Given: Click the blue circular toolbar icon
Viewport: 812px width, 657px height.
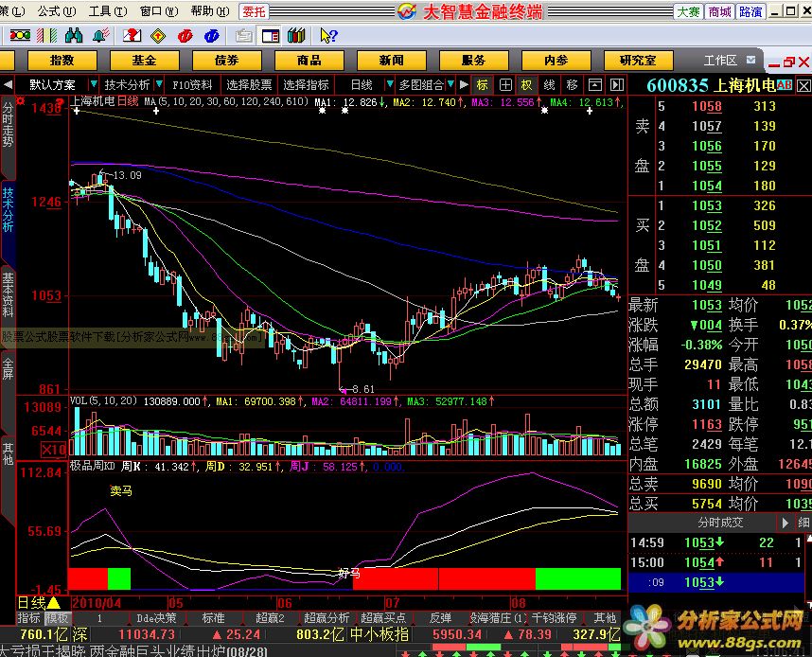Looking at the screenshot, I should coord(211,35).
